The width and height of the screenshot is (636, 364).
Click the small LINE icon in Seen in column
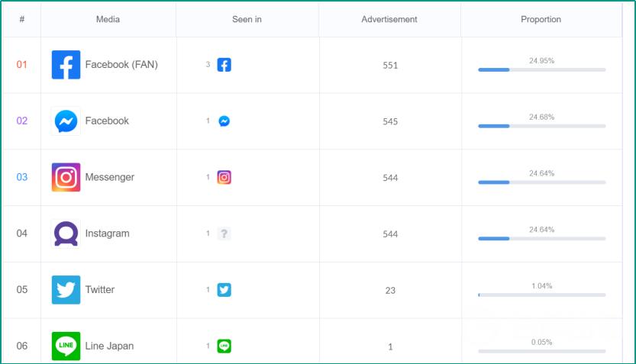tap(224, 346)
